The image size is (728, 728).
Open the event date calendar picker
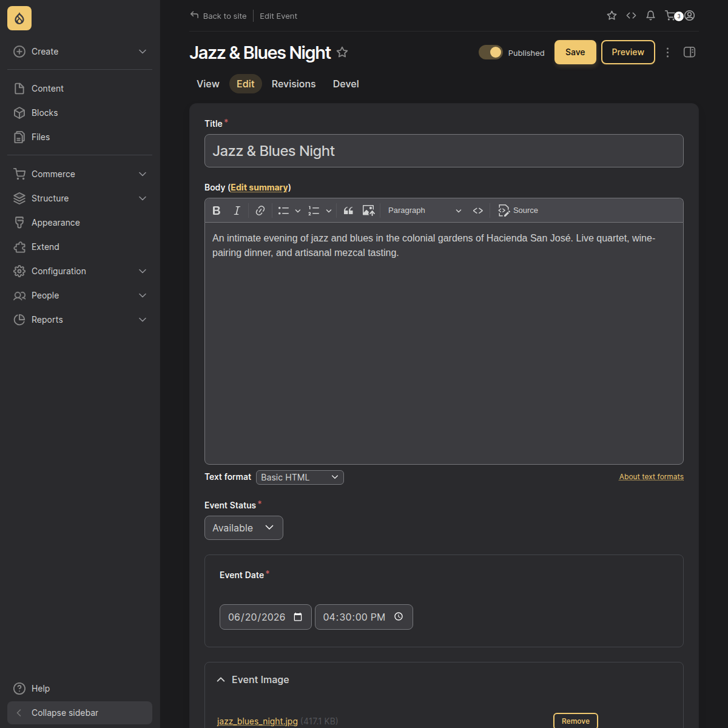click(298, 617)
